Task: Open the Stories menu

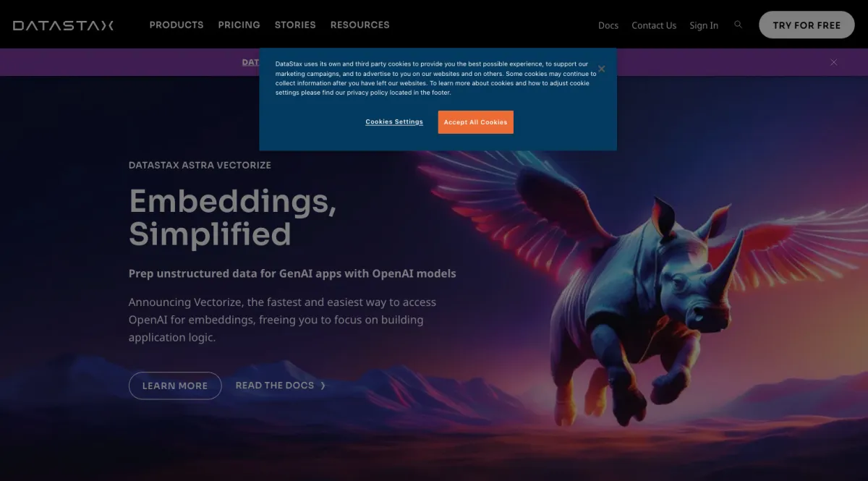Action: 295,25
